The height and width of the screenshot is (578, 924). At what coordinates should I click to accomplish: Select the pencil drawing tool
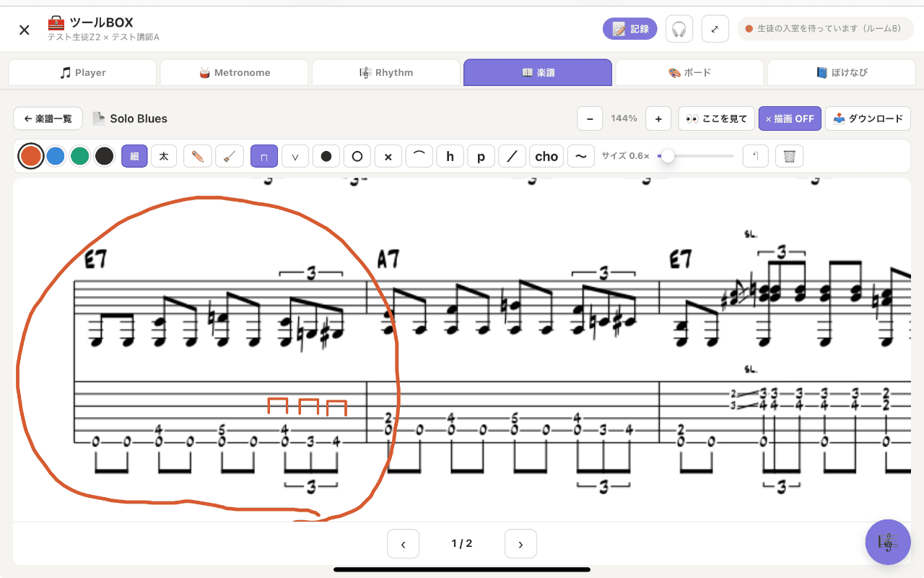pyautogui.click(x=198, y=156)
